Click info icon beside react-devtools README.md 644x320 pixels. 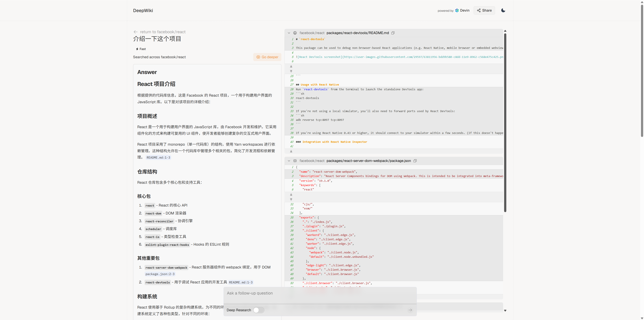pos(295,33)
